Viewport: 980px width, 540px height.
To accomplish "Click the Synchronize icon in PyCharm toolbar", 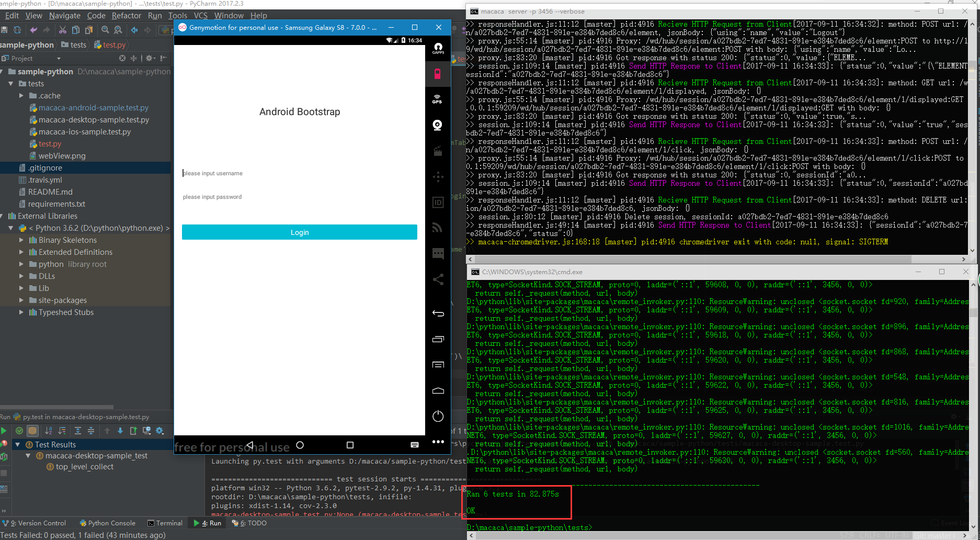I will pyautogui.click(x=17, y=30).
